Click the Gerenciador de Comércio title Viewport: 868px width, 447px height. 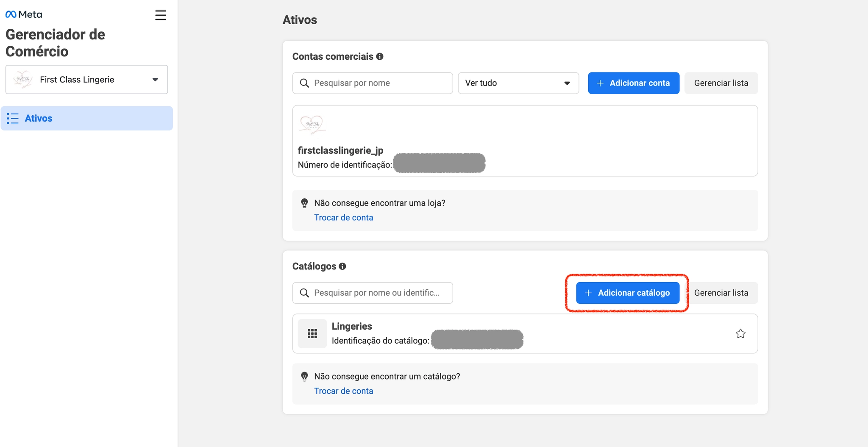(55, 43)
